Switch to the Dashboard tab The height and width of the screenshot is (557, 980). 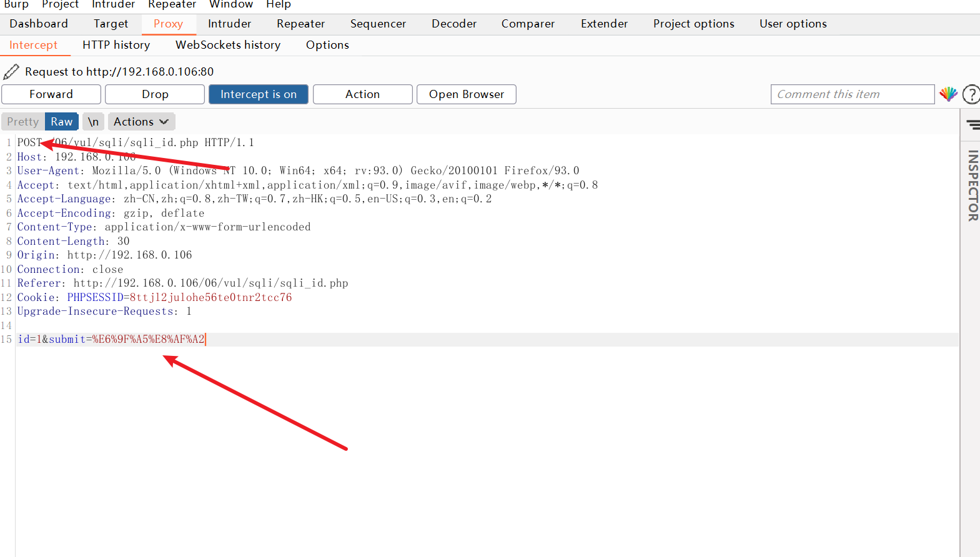pos(39,24)
